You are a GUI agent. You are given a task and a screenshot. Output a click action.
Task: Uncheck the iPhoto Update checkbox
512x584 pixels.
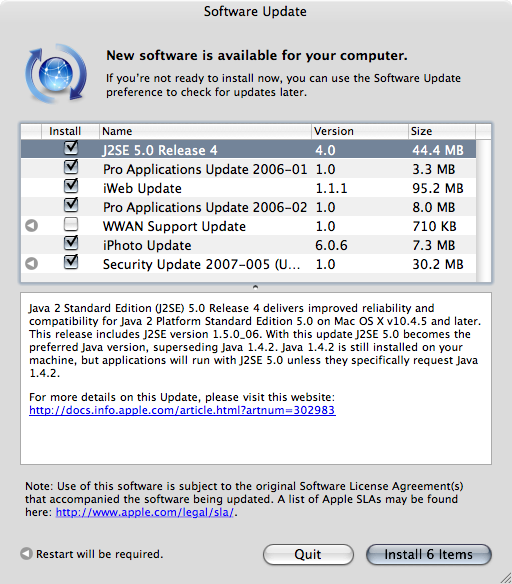[x=71, y=243]
